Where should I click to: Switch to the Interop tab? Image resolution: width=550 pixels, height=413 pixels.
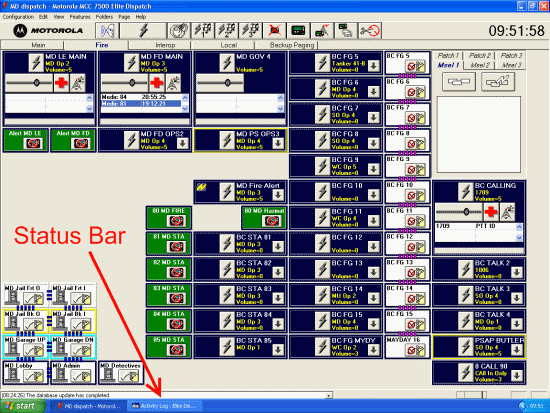coord(165,45)
